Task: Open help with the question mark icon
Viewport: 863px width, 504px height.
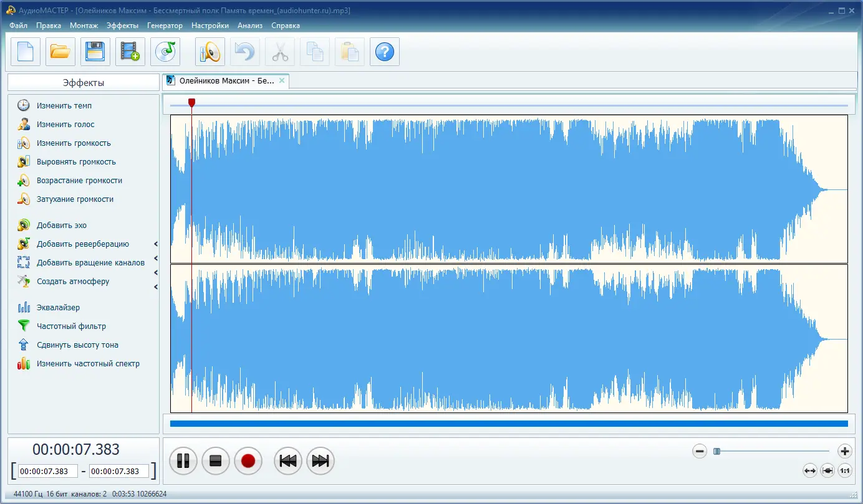Action: (x=385, y=52)
